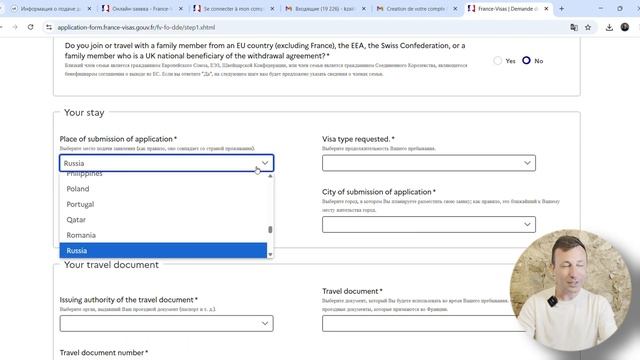Switch to the 'Информация о подаче' tab

tap(50, 9)
